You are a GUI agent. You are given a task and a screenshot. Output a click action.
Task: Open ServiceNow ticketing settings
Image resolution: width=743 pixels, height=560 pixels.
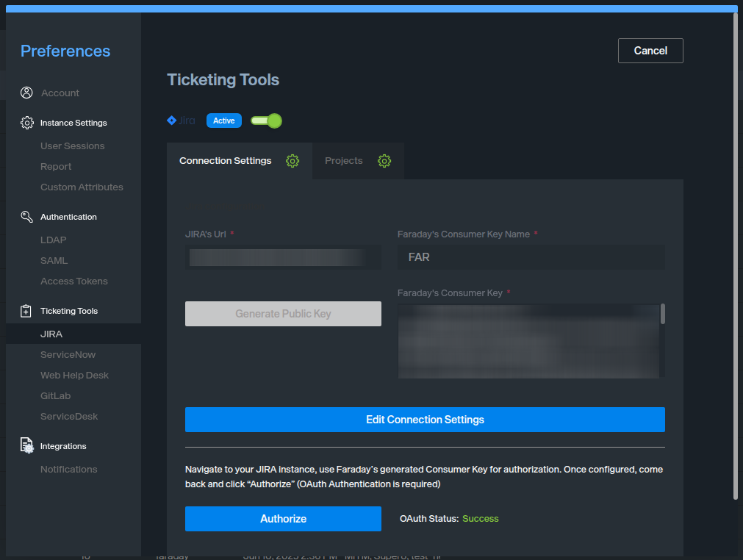pos(68,354)
